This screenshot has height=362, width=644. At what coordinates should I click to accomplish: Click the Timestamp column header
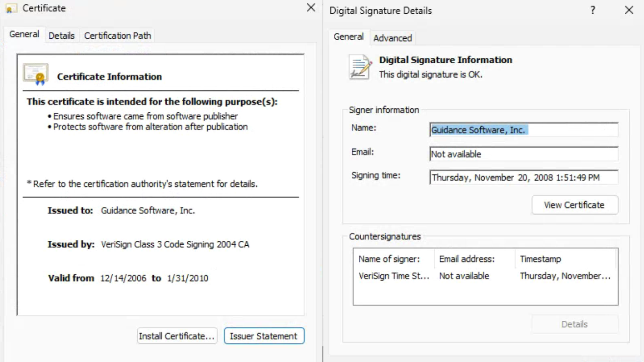[540, 259]
